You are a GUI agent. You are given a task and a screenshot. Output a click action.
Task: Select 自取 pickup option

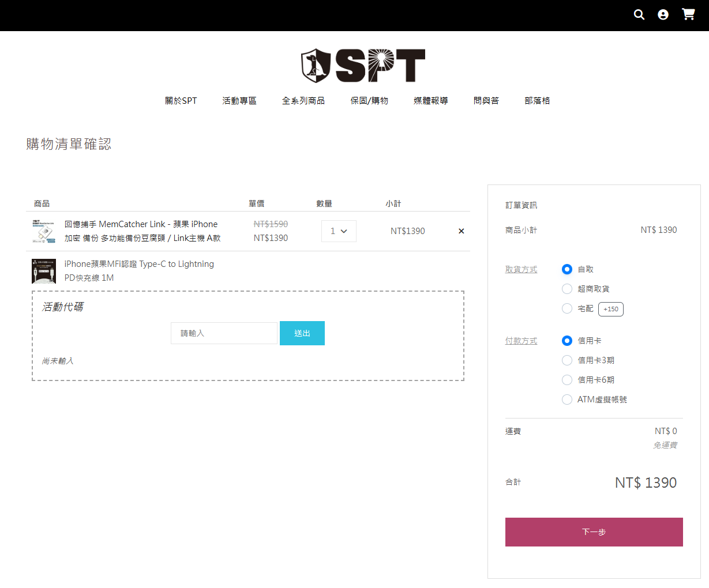pyautogui.click(x=567, y=269)
